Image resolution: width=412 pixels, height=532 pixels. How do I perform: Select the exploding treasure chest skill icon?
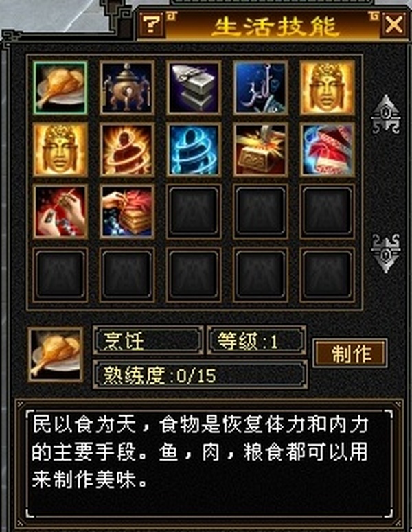pos(261,150)
